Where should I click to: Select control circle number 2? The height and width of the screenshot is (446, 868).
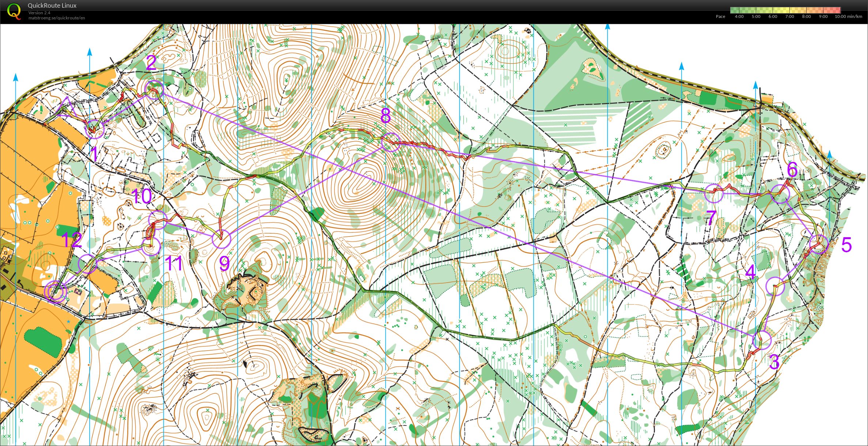154,90
